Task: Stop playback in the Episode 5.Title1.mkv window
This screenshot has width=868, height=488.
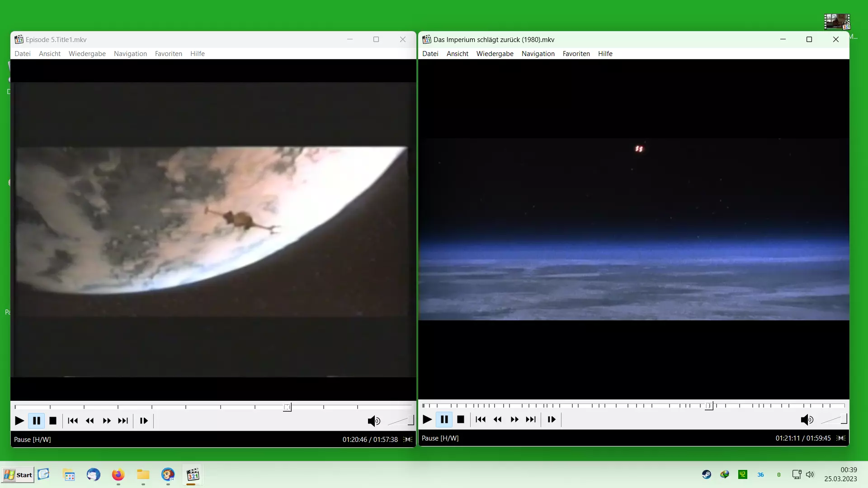Action: pyautogui.click(x=53, y=421)
